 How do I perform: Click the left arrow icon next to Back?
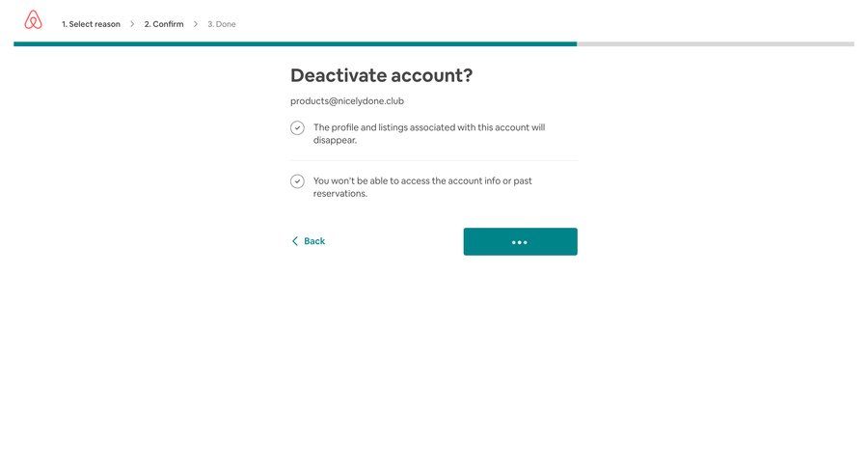tap(295, 241)
